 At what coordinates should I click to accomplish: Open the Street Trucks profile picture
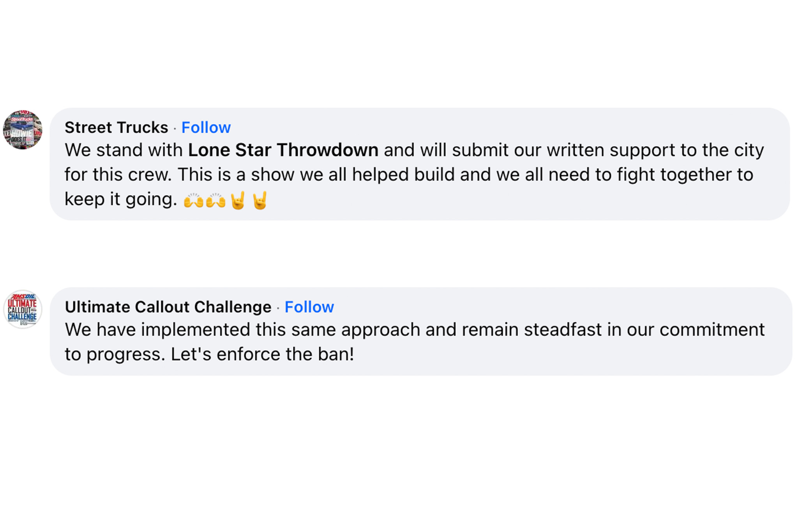(x=23, y=130)
